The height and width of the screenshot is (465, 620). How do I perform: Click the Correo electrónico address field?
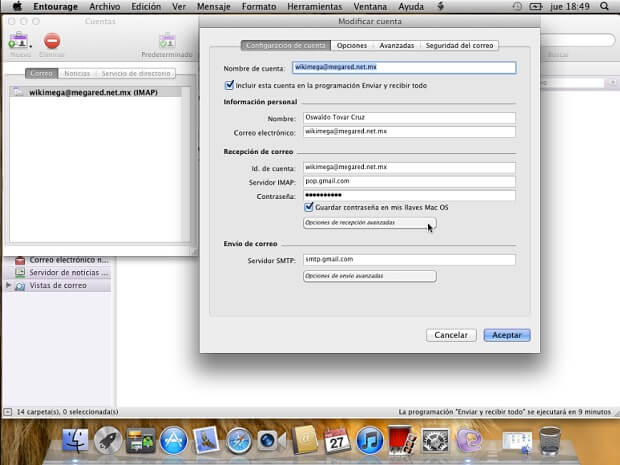pyautogui.click(x=409, y=132)
